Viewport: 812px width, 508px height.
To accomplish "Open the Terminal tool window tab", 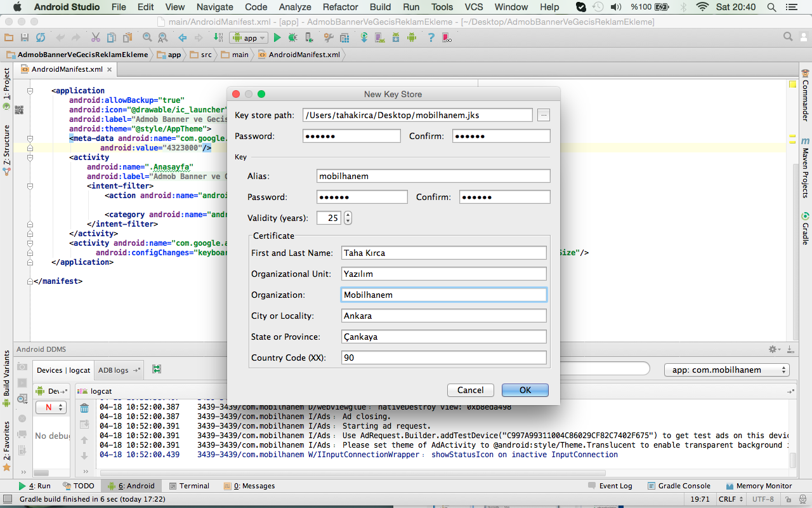I will click(189, 486).
